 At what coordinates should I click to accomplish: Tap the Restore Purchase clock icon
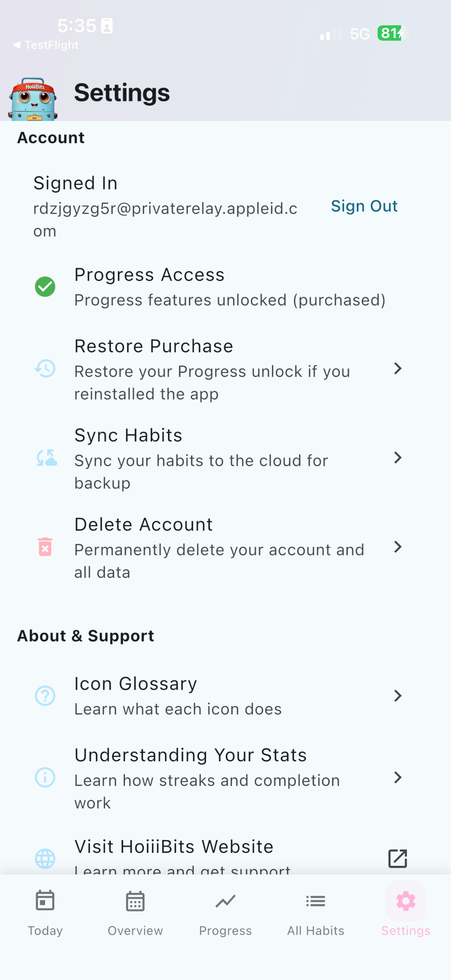point(45,369)
